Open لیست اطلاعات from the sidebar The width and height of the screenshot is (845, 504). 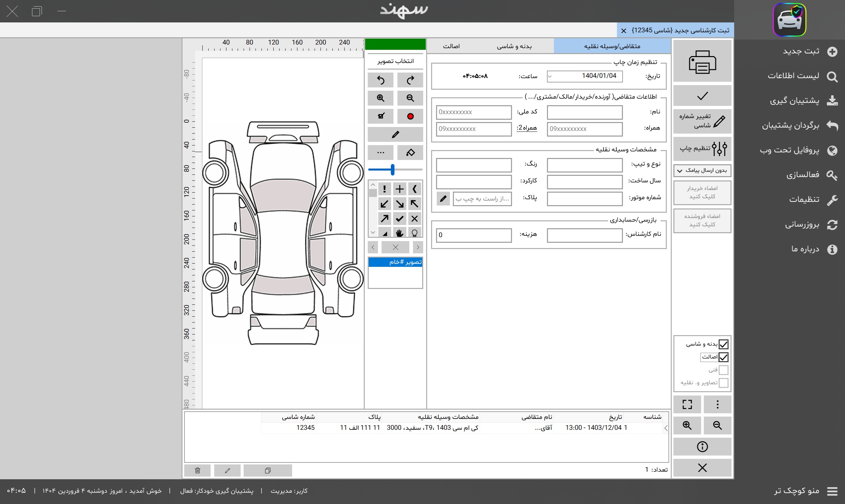(793, 76)
